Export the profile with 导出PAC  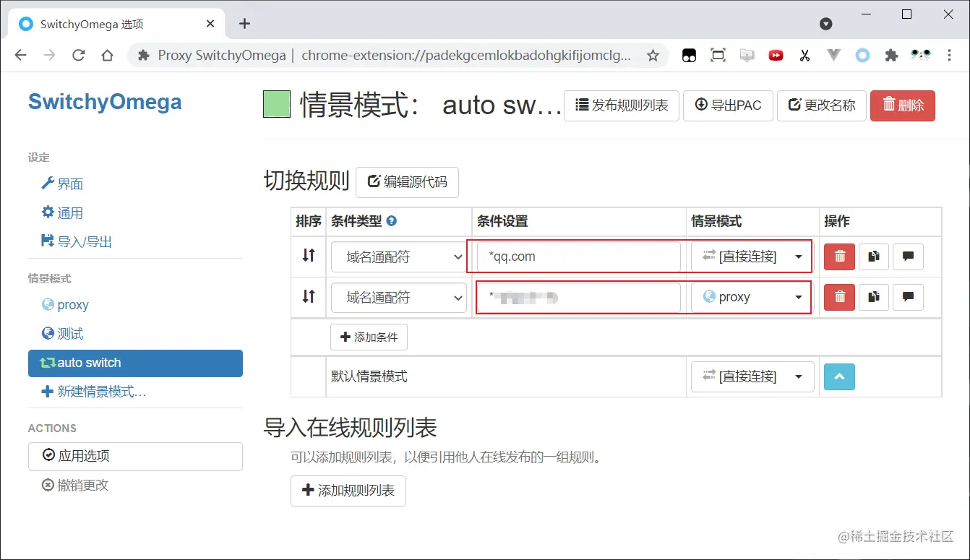pyautogui.click(x=728, y=105)
